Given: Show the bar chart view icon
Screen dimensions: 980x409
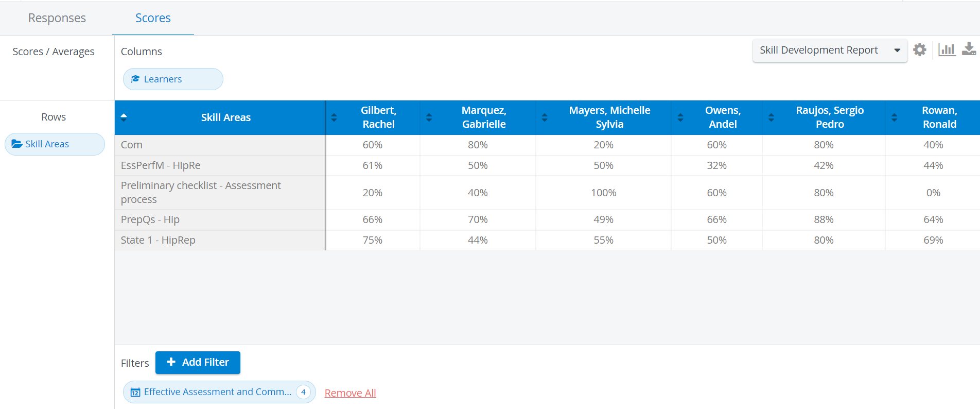Looking at the screenshot, I should (x=947, y=49).
